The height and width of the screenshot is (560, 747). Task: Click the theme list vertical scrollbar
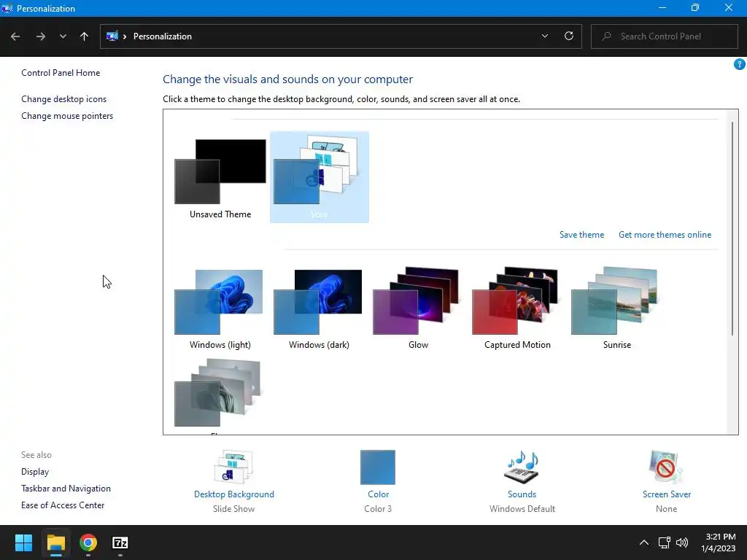point(732,228)
